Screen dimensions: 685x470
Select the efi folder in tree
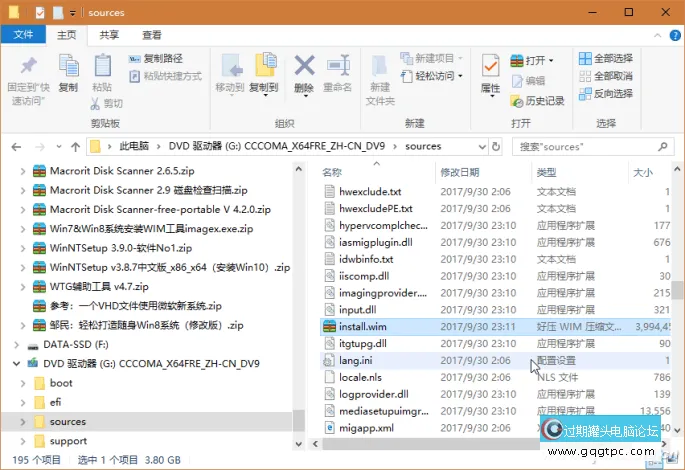55,402
